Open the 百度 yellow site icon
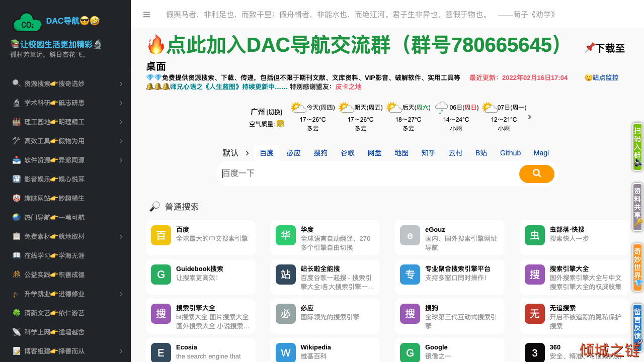 click(161, 235)
